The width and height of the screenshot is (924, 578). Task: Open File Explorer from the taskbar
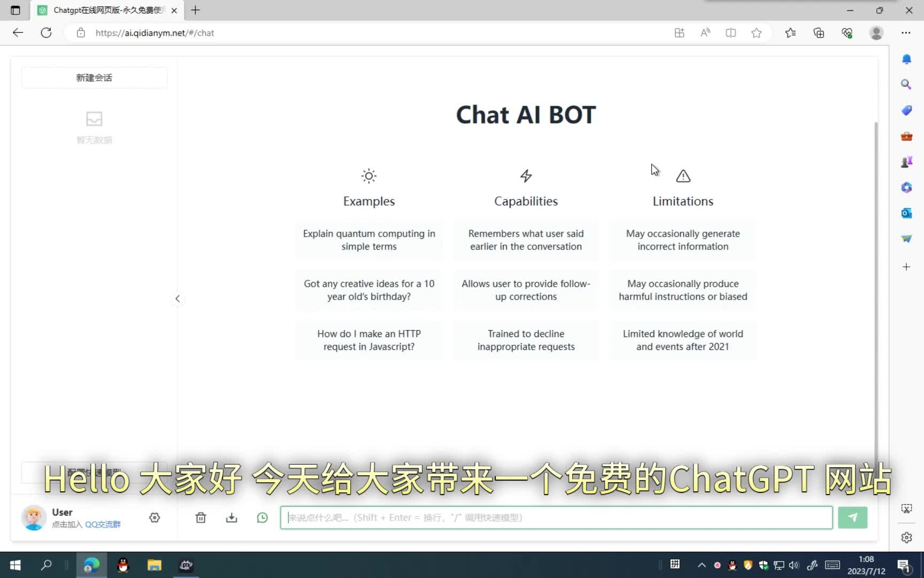click(x=155, y=565)
